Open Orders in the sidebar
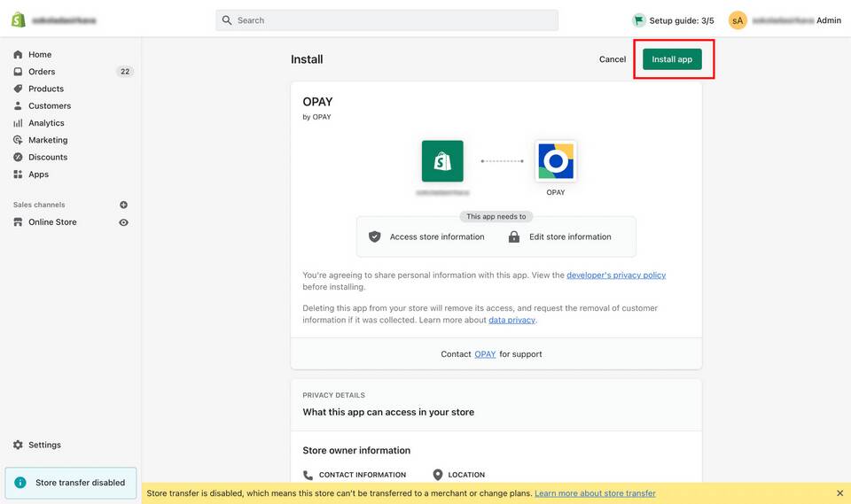Screen dimensions: 851x504 click(42, 72)
